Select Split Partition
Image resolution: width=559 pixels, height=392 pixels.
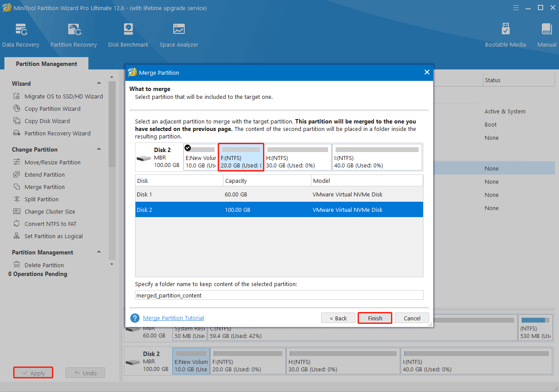(36, 199)
